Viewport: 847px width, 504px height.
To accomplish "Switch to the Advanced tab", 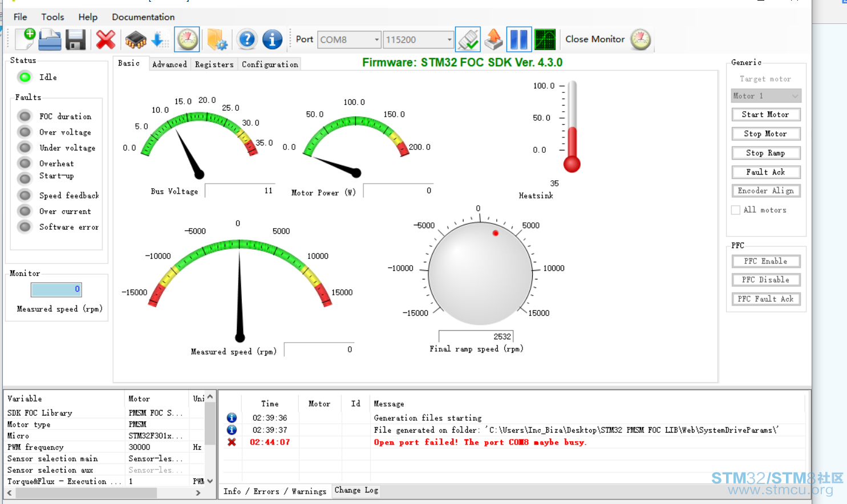I will (169, 64).
